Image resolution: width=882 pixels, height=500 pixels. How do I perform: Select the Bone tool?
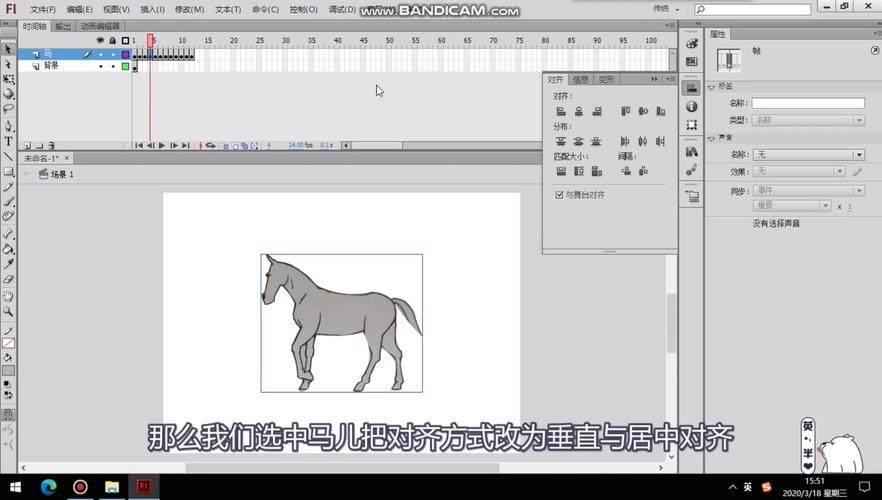[8, 234]
